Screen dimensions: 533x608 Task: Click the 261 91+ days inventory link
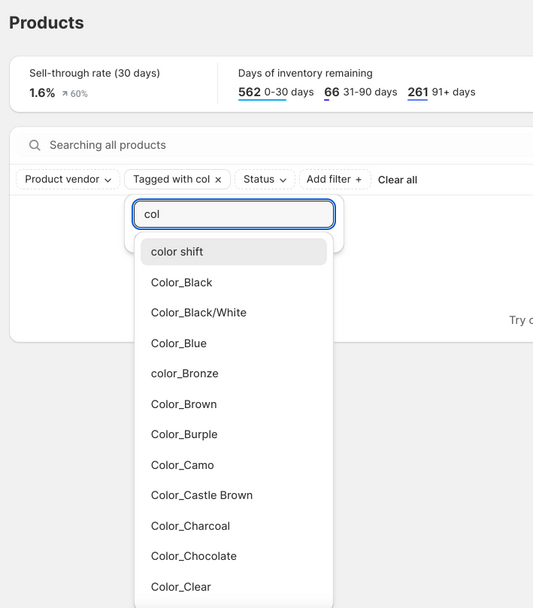coord(441,92)
